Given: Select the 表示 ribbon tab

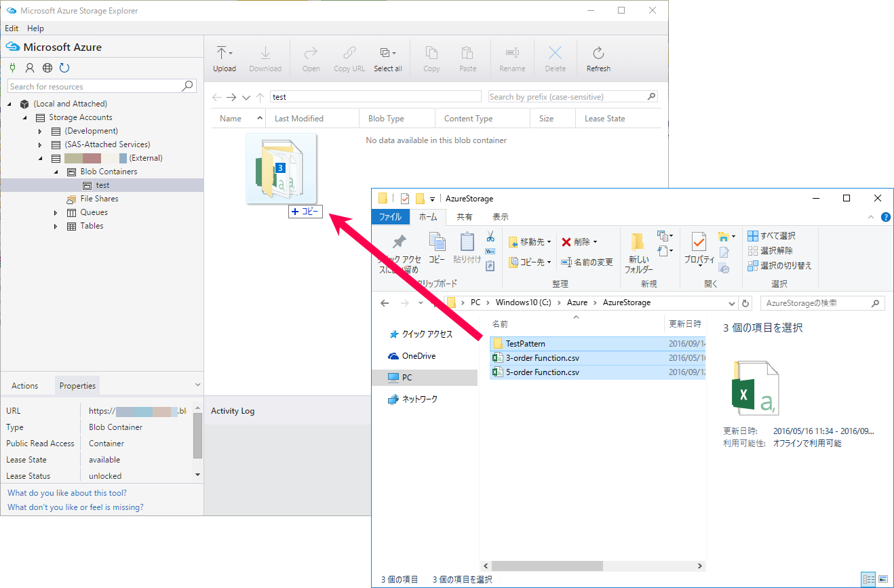Looking at the screenshot, I should tap(501, 217).
